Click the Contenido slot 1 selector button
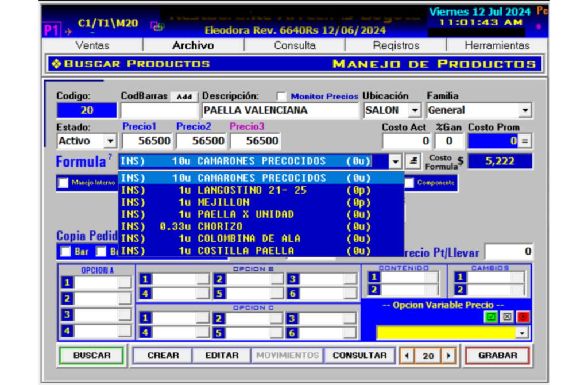This screenshot has width=588, height=385. pyautogui.click(x=432, y=278)
